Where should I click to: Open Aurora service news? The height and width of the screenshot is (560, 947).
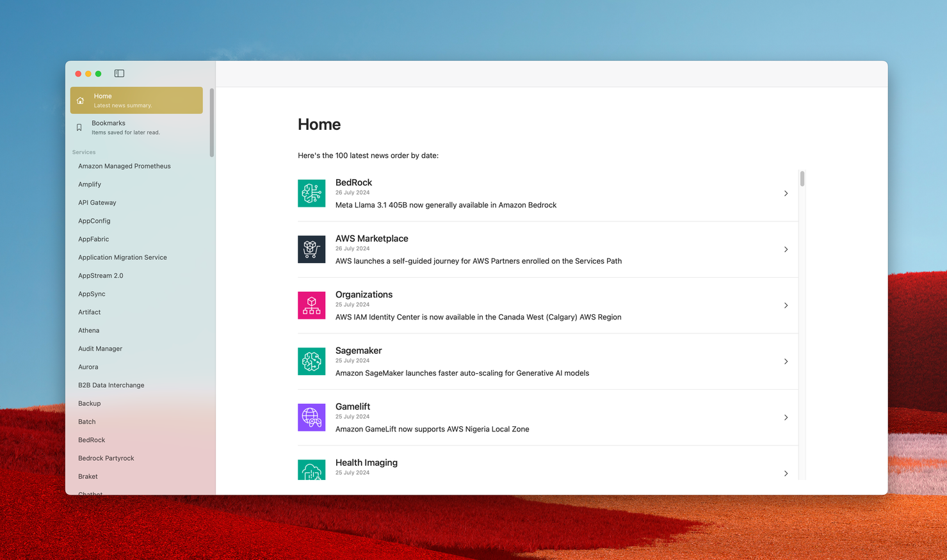click(88, 367)
